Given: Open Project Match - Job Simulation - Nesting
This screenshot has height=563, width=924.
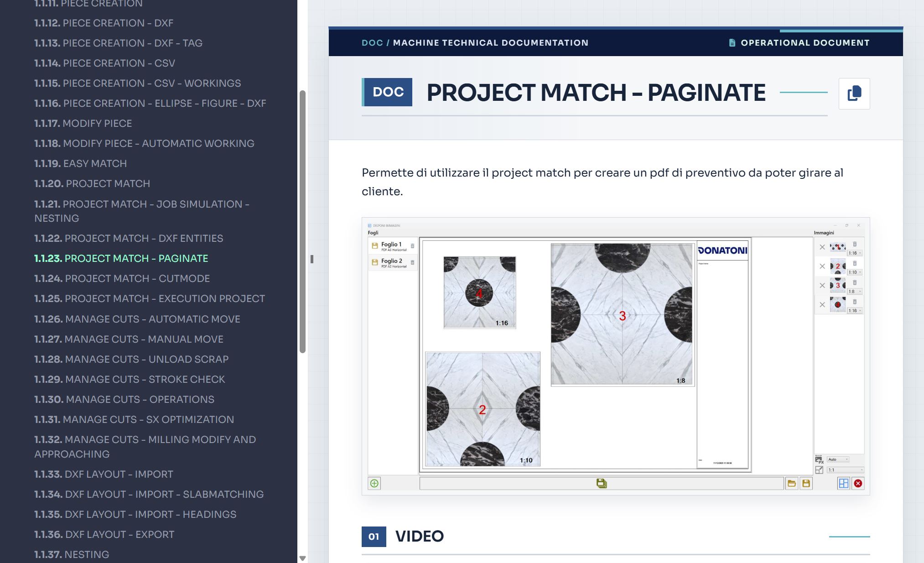Looking at the screenshot, I should (142, 211).
